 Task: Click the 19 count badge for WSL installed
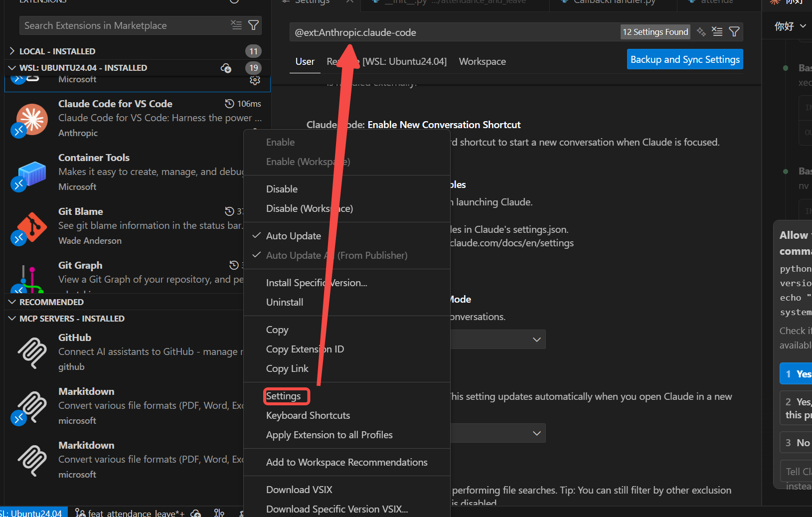254,68
